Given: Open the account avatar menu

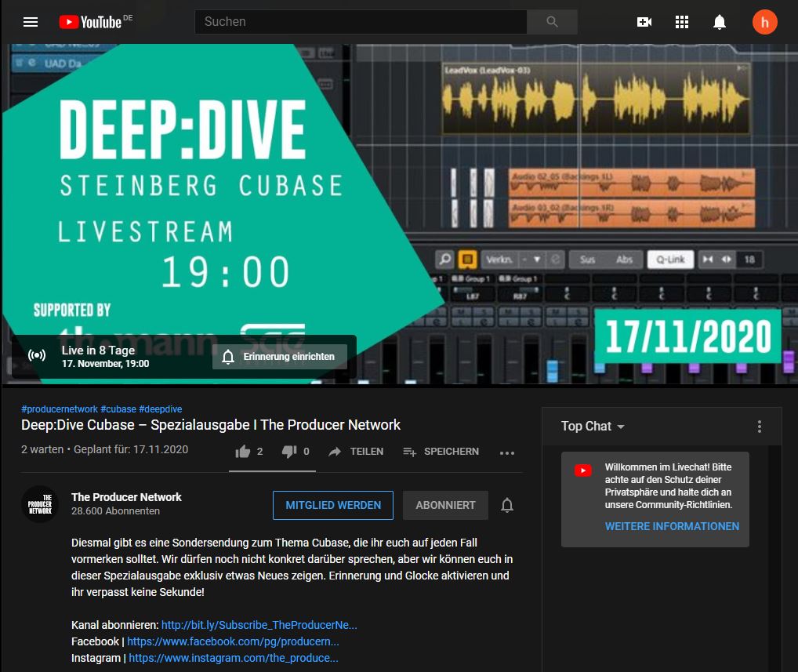Looking at the screenshot, I should pos(764,22).
